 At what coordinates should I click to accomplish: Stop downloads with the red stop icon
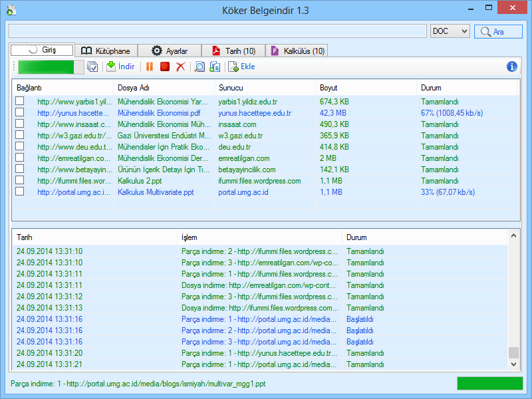point(164,66)
